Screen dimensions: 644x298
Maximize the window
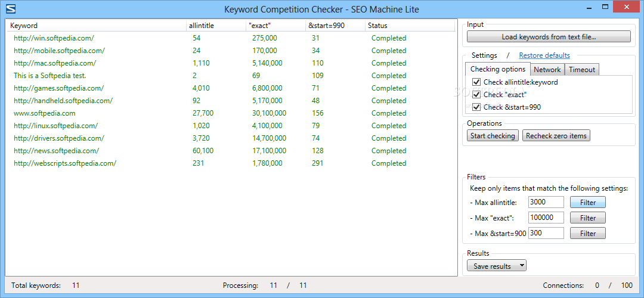(x=605, y=7)
